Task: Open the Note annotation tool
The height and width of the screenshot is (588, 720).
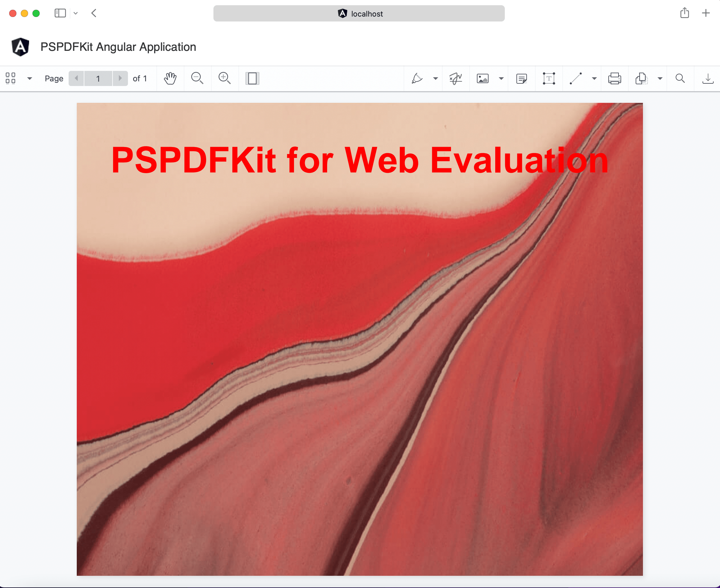Action: (x=521, y=78)
